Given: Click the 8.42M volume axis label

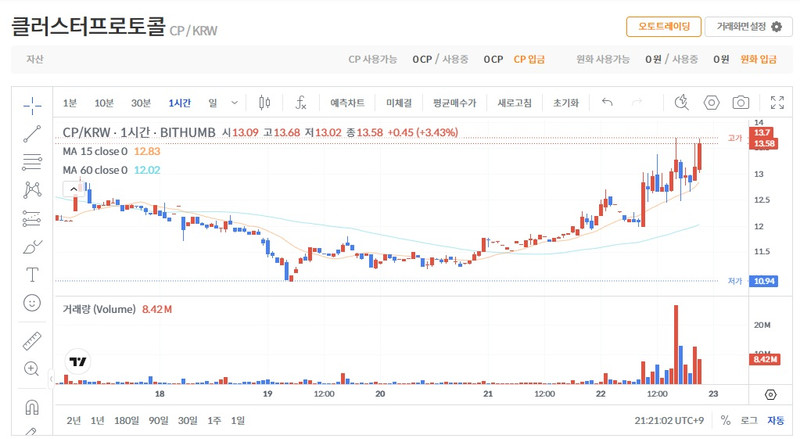Looking at the screenshot, I should [765, 359].
